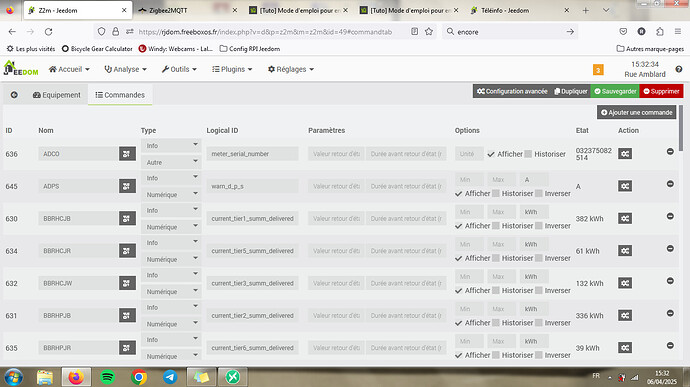690x387 pixels.
Task: Uncheck Afficher for the BBRHCJR command
Action: [459, 258]
